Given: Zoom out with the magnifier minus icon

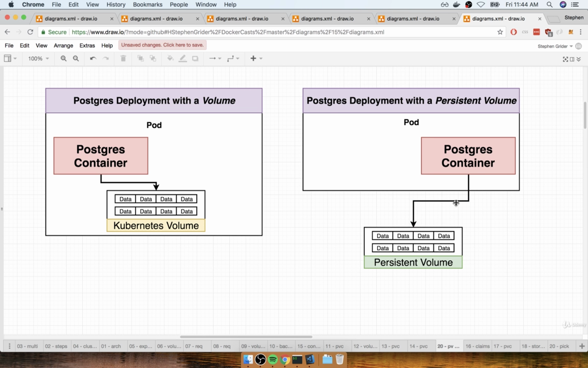Looking at the screenshot, I should pyautogui.click(x=76, y=58).
